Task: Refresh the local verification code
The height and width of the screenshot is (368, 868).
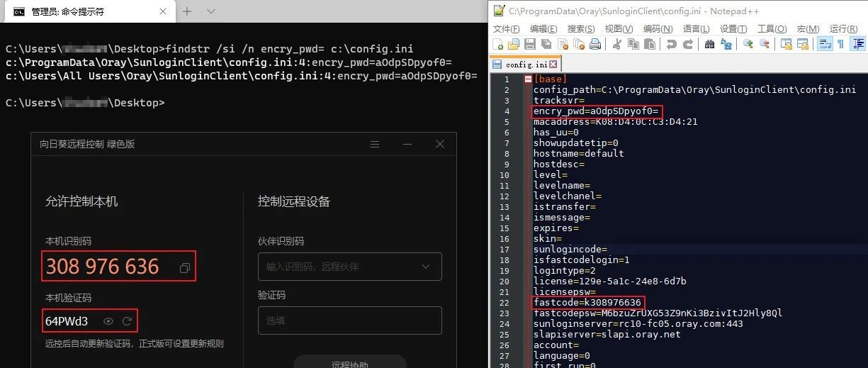Action: 127,321
